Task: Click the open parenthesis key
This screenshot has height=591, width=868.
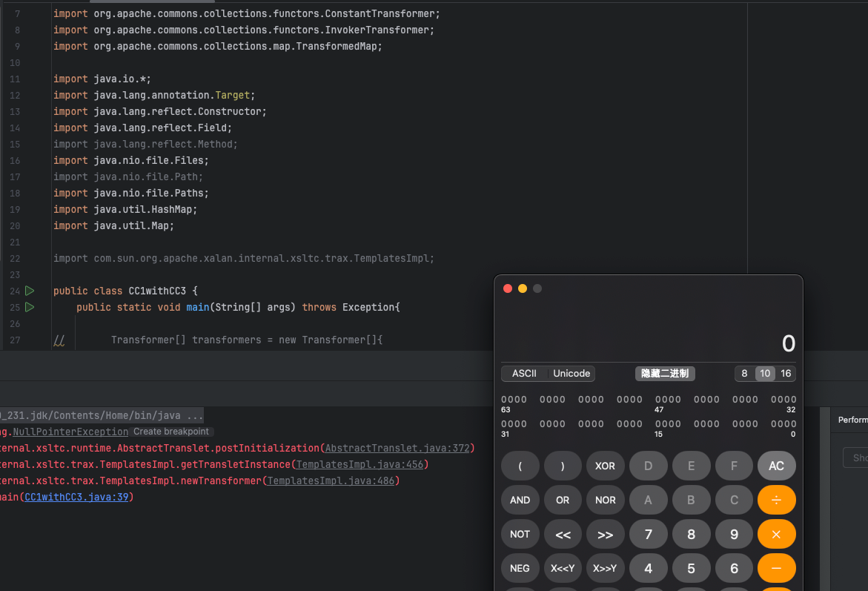Action: pos(520,466)
